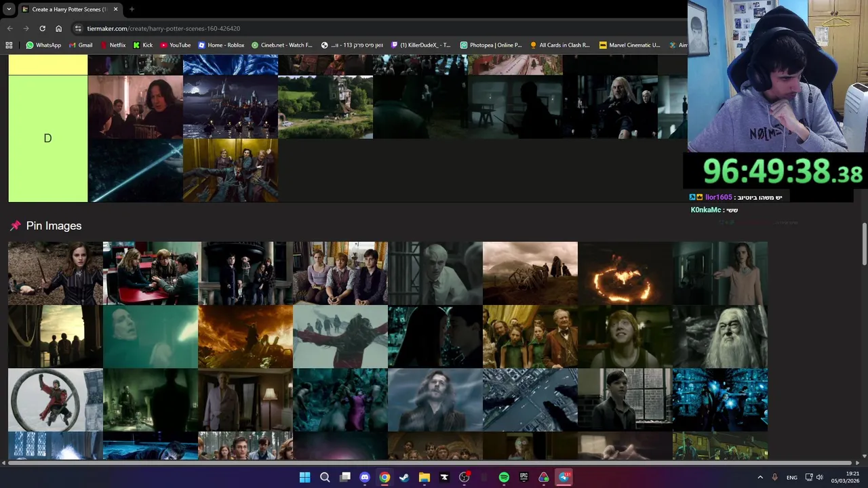View site information icon in address bar
Image resolution: width=868 pixels, height=488 pixels.
click(x=79, y=28)
